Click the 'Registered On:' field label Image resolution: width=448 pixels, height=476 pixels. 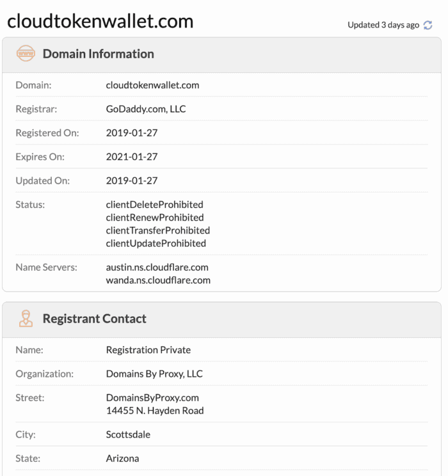(47, 133)
